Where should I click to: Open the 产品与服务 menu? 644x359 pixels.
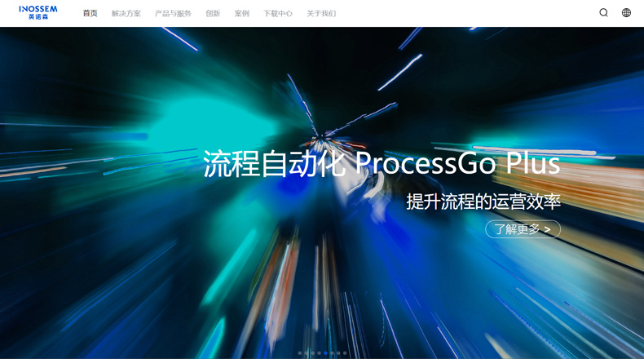point(173,14)
